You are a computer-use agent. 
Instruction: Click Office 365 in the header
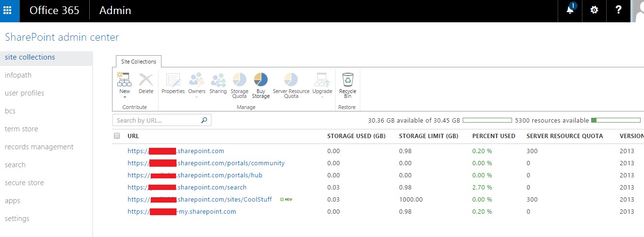click(x=54, y=10)
